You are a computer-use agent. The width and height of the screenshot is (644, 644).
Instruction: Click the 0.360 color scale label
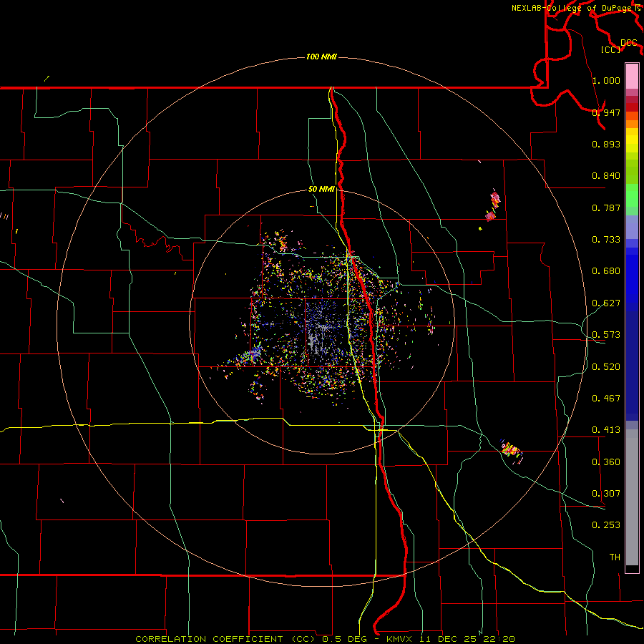click(x=606, y=462)
